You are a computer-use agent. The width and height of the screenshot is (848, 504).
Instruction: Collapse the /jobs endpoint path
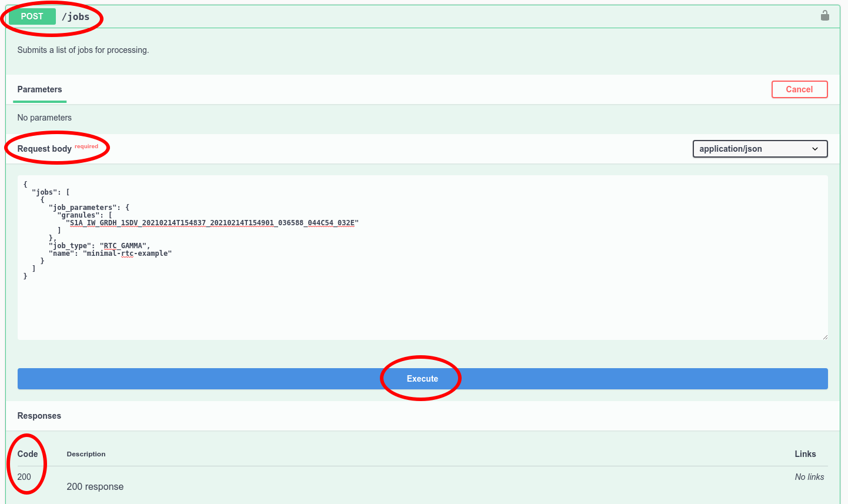pos(76,16)
